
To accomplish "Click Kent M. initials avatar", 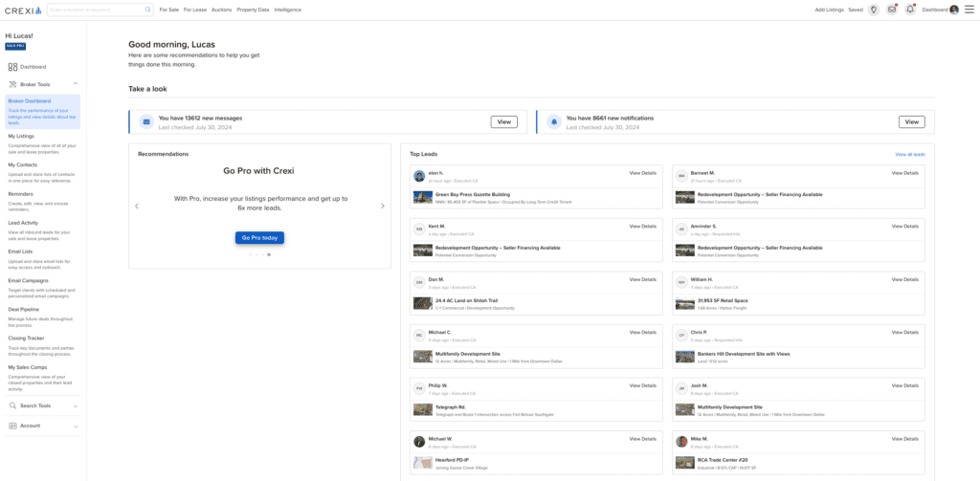I will click(419, 230).
